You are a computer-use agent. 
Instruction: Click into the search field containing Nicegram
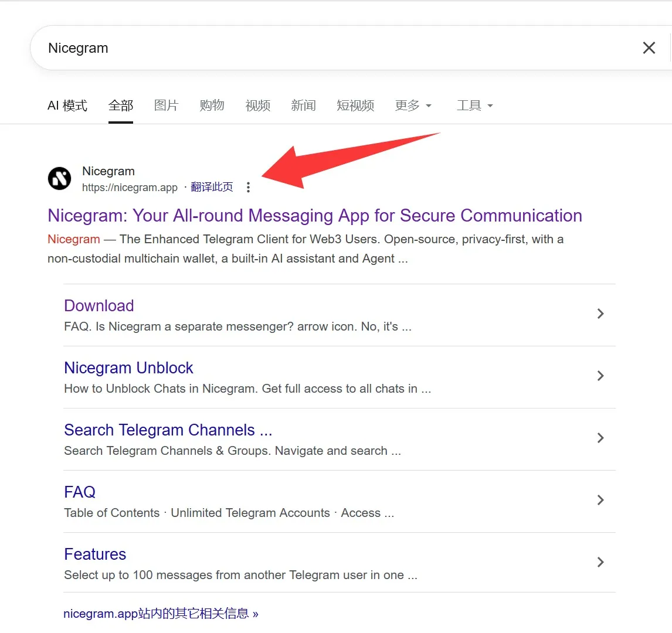328,48
